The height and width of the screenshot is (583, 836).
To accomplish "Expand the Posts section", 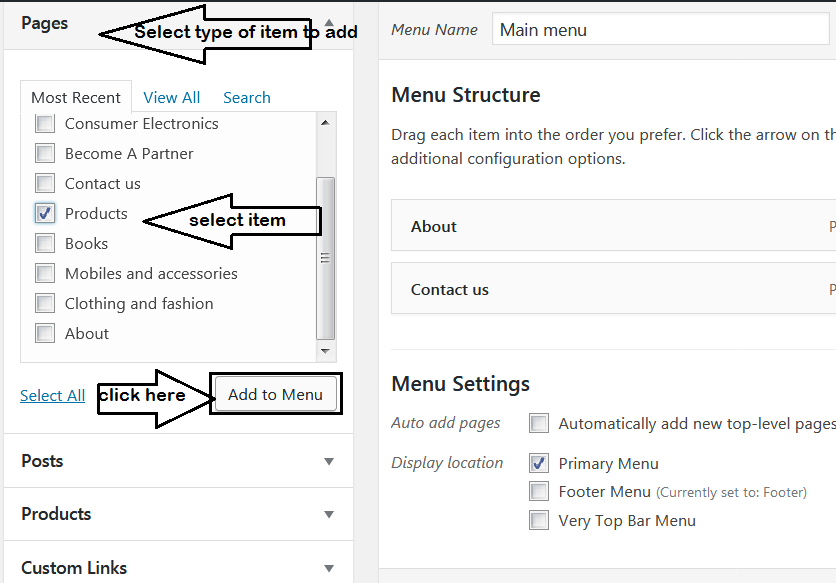I will tap(329, 461).
